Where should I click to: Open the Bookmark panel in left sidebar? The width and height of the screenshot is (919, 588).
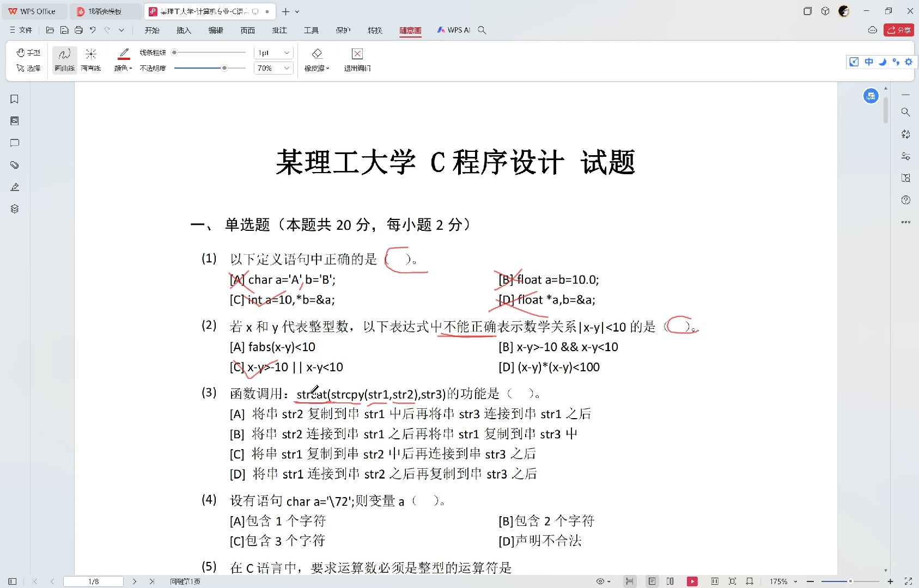pyautogui.click(x=15, y=99)
